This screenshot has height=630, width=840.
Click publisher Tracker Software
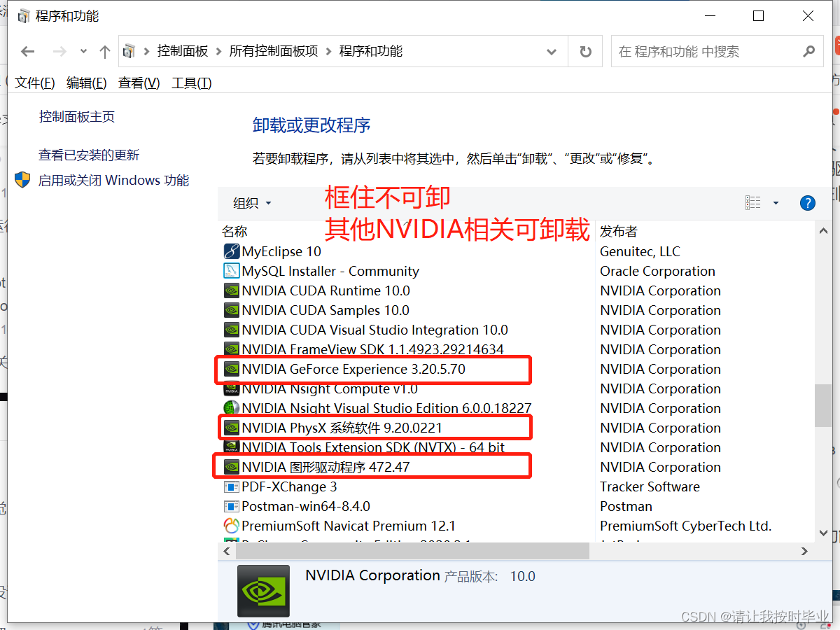point(650,486)
